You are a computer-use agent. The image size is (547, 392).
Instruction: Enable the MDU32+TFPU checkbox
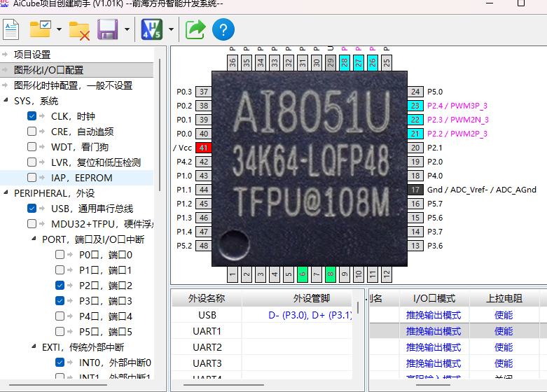[32, 223]
